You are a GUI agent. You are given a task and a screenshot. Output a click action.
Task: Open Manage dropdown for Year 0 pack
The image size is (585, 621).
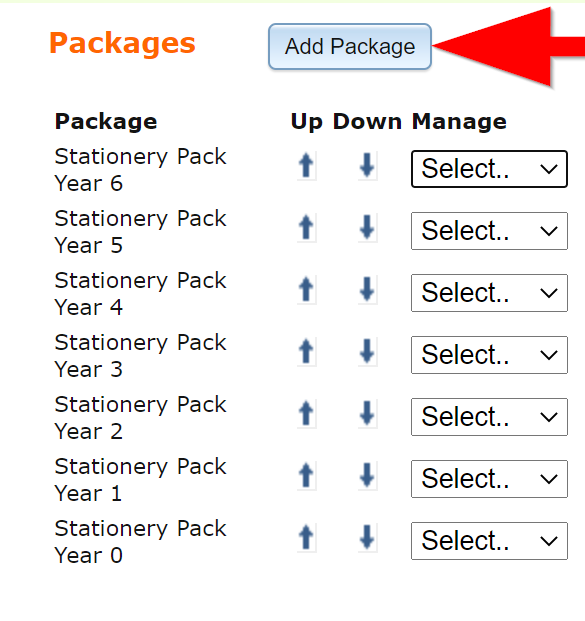click(490, 541)
